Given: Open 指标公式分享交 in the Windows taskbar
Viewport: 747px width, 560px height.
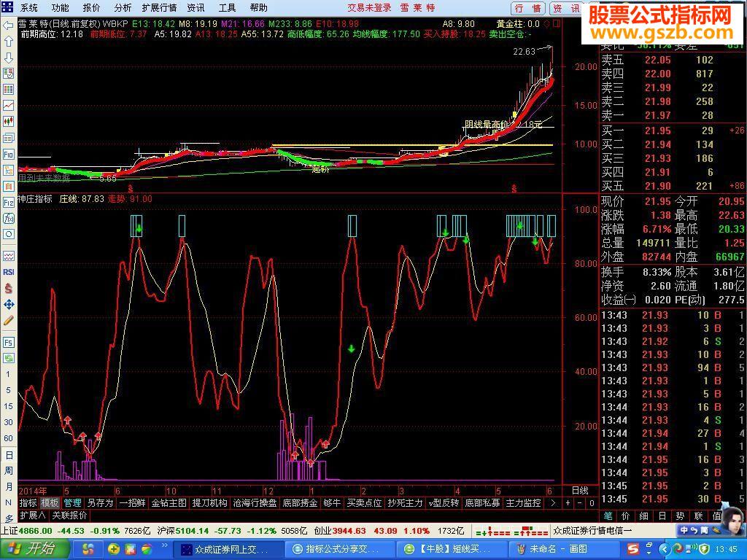Looking at the screenshot, I should tap(340, 549).
